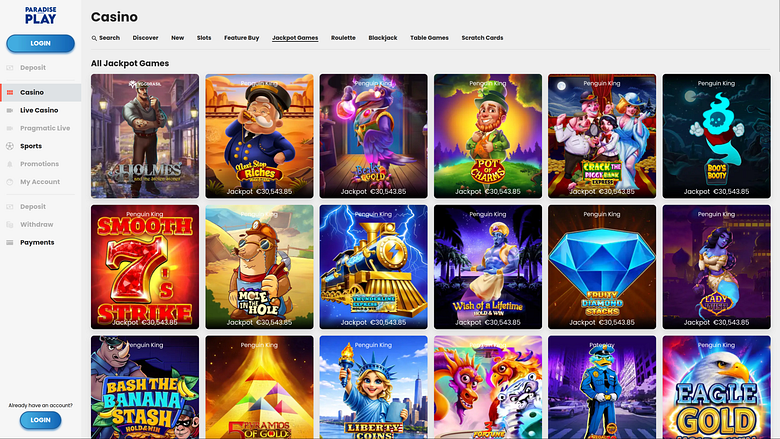Open the Payments link
Screen dimensions: 780x439
click(37, 243)
